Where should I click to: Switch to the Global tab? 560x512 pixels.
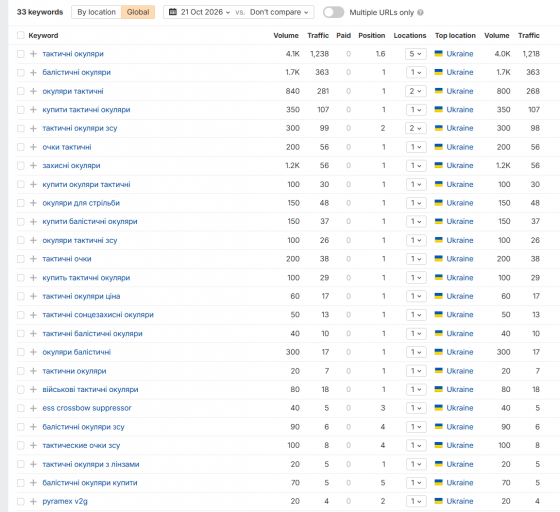(138, 12)
